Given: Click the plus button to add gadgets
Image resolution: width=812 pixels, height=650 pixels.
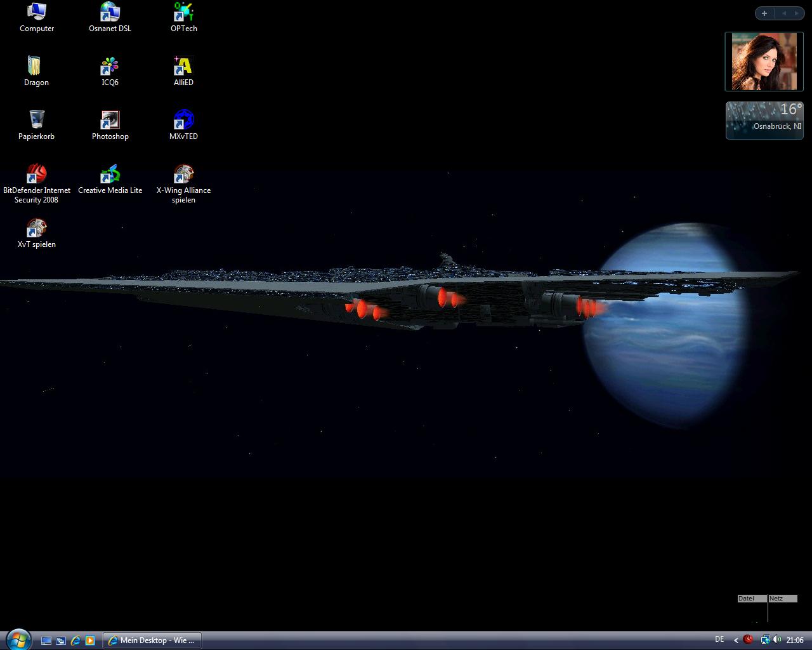Looking at the screenshot, I should point(764,13).
